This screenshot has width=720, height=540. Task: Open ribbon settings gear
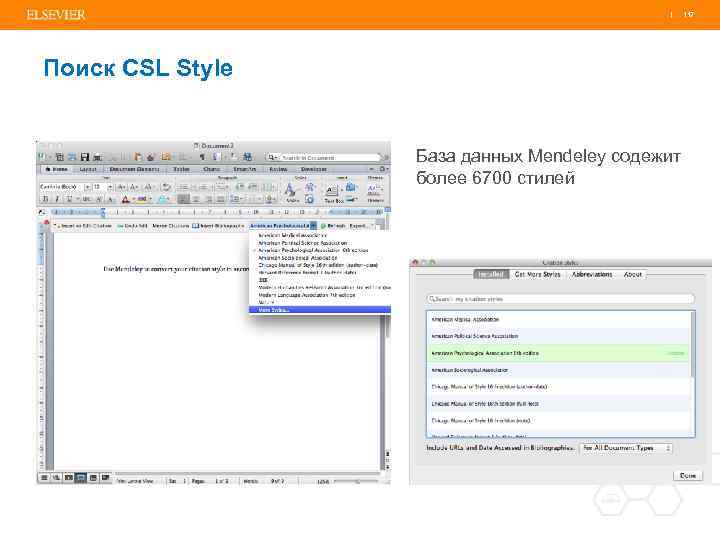382,169
